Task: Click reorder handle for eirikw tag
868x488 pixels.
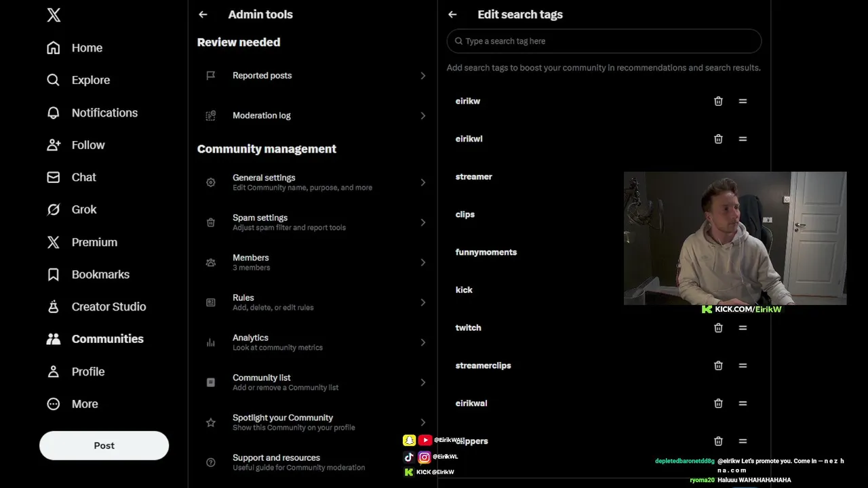Action: tap(743, 101)
